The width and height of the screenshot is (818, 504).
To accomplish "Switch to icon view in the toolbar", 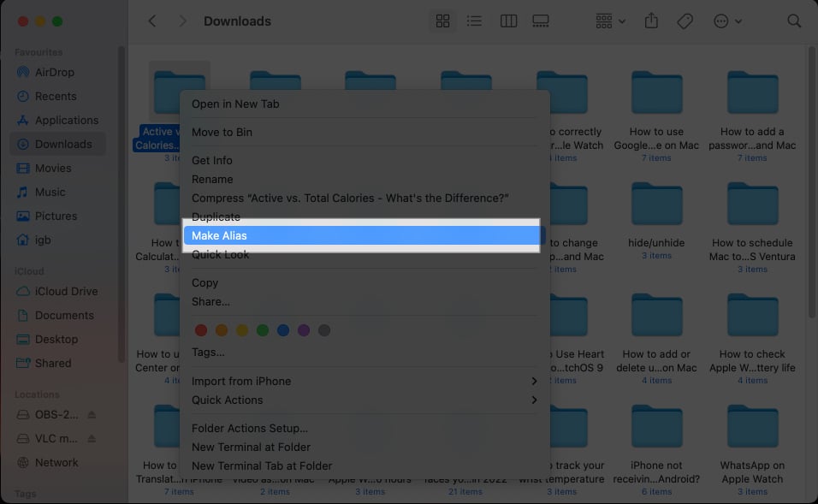I will click(x=442, y=21).
